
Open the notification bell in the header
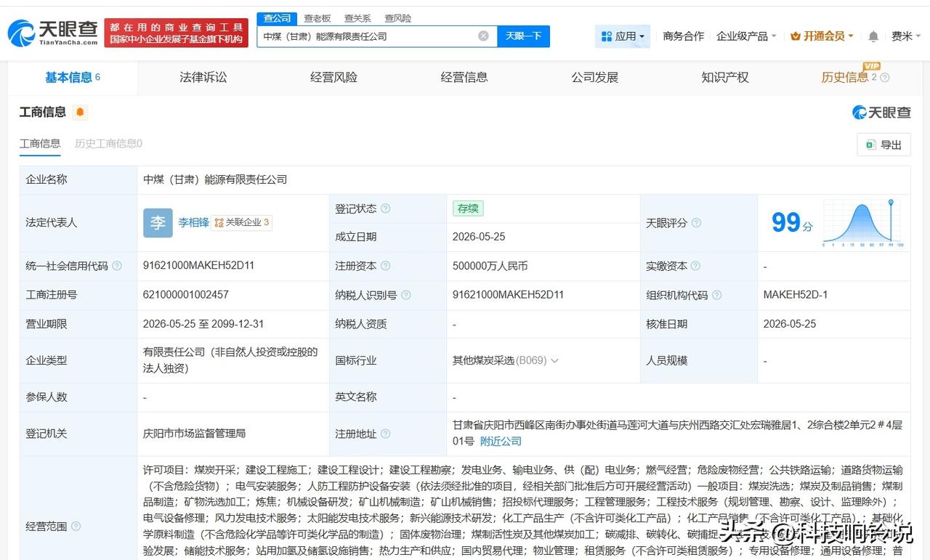point(873,36)
